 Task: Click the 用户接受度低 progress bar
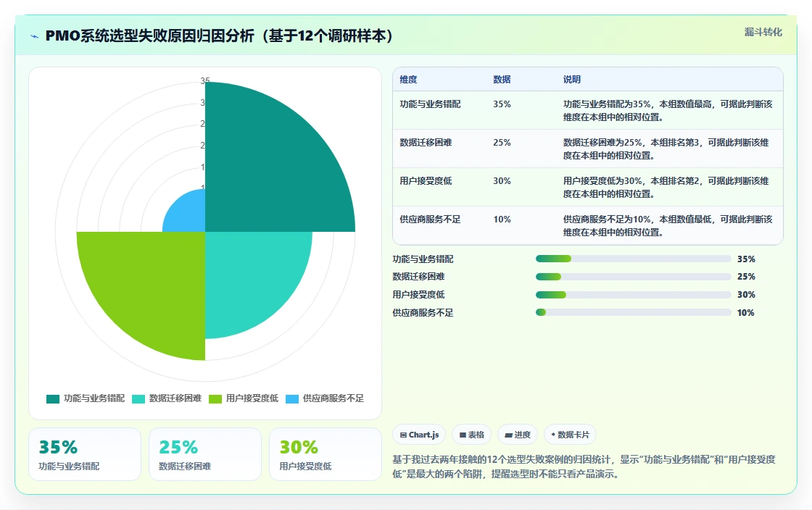tap(634, 295)
